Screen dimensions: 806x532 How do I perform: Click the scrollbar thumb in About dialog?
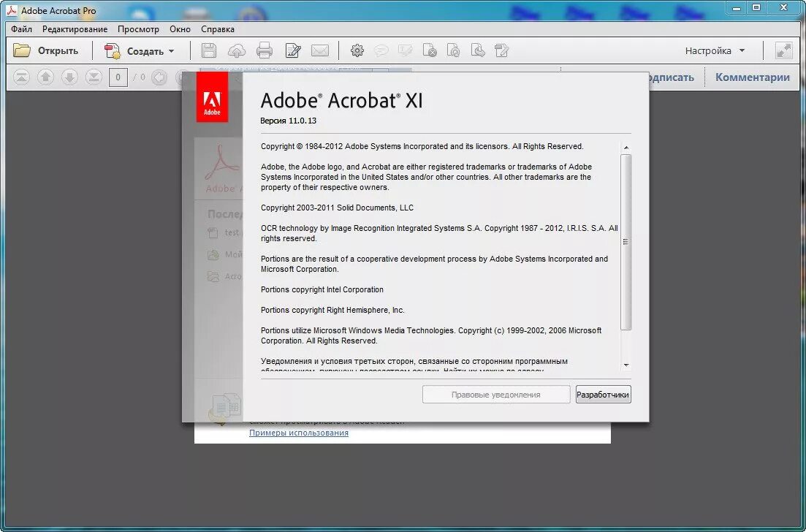[626, 242]
